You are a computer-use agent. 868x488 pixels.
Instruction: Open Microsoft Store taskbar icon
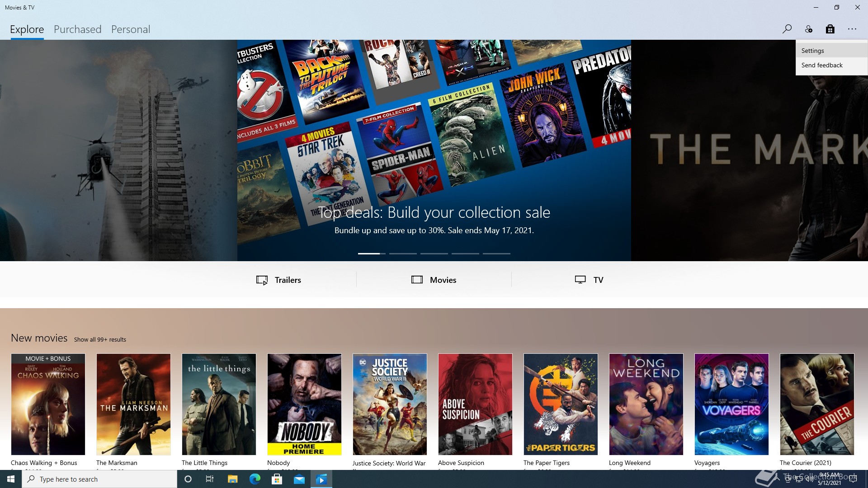tap(277, 479)
